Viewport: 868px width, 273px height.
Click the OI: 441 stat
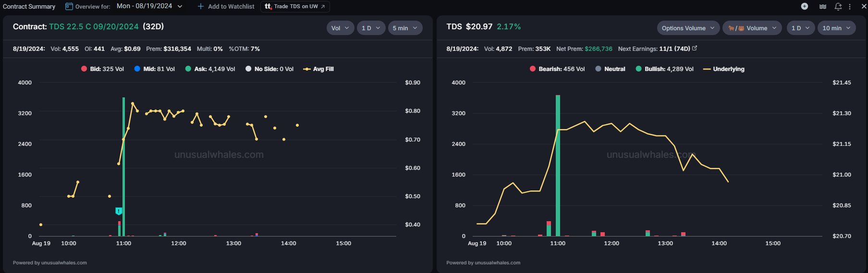pos(95,48)
